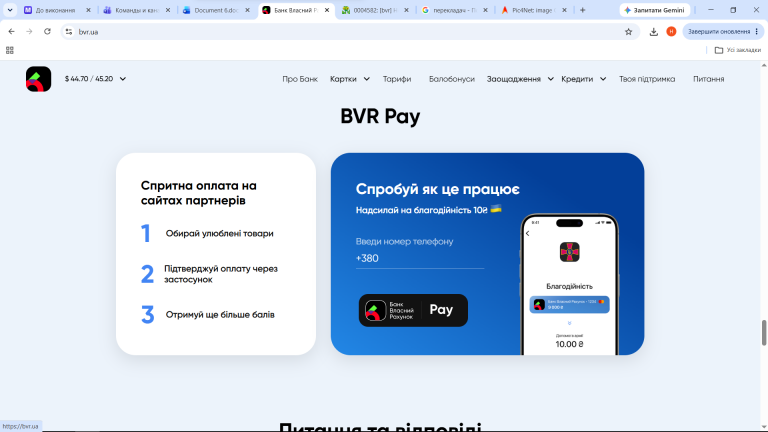This screenshot has height=432, width=768.
Task: Expand the currency rate $ 44.70 / 45.20 dropdown
Action: [96, 79]
